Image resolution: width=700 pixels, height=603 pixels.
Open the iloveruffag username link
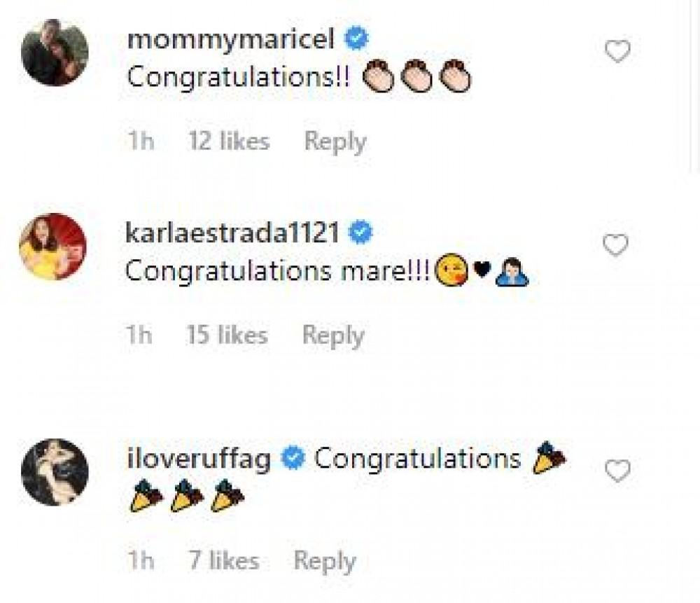(198, 460)
